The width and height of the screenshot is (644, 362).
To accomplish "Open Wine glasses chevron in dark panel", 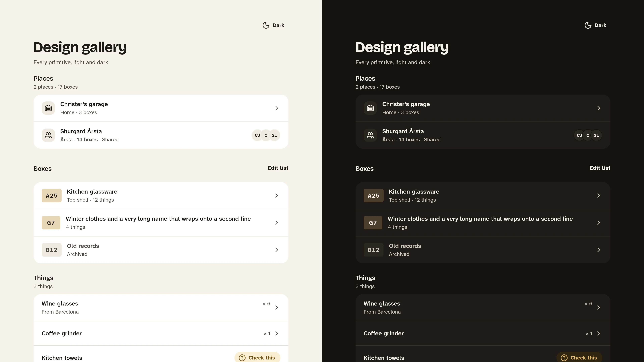I will 599,308.
